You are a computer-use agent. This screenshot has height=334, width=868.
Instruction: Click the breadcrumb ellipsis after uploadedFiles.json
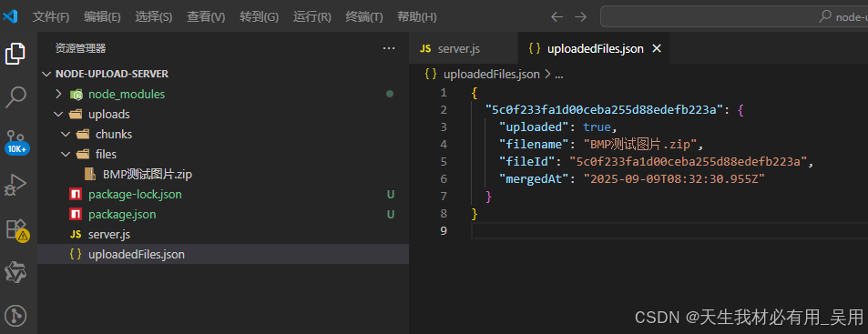coord(558,75)
